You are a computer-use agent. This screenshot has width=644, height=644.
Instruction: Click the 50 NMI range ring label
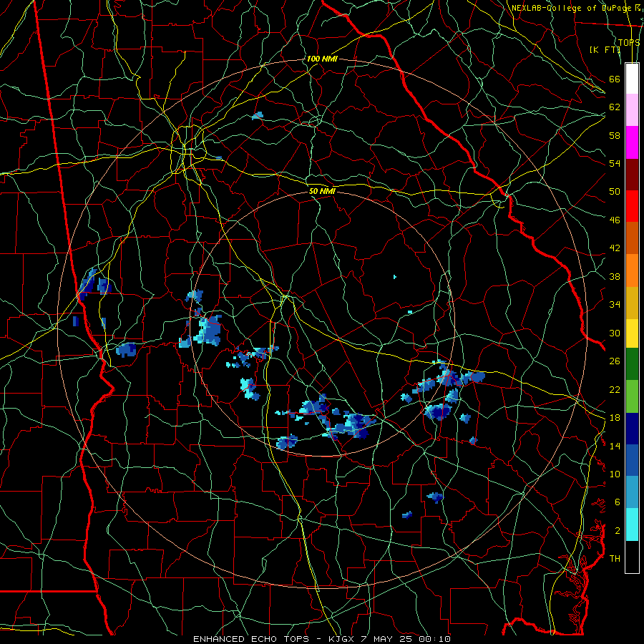click(322, 191)
